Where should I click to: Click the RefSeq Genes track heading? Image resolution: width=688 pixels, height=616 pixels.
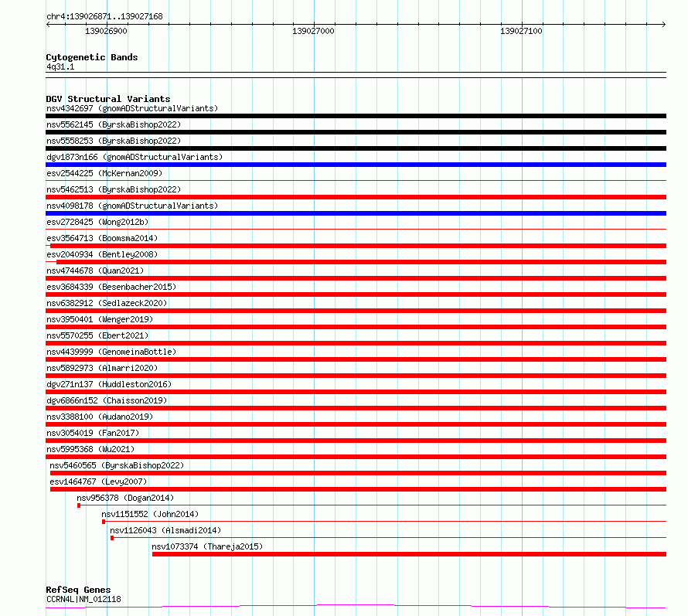tap(78, 590)
